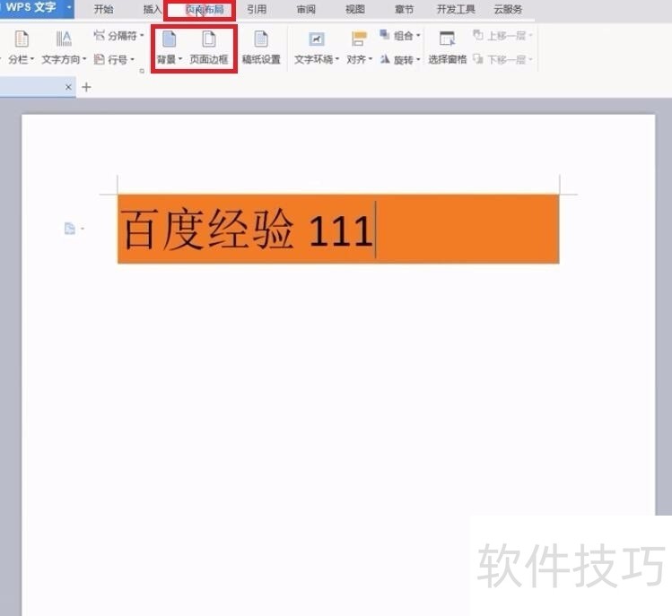Click the 稿纸设置 label text
The height and width of the screenshot is (616, 672).
[x=261, y=59]
